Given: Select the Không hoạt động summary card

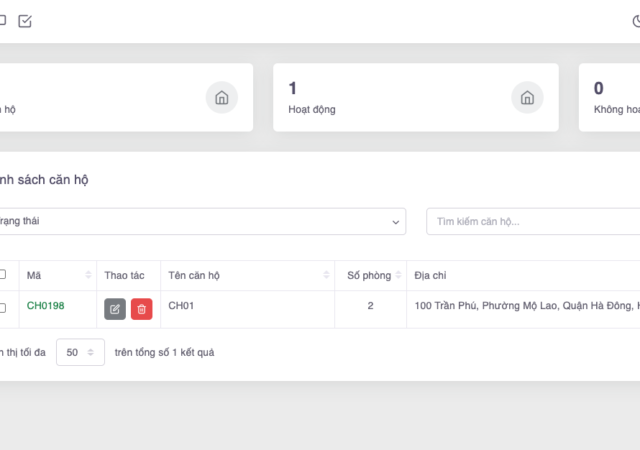Looking at the screenshot, I should 610,98.
